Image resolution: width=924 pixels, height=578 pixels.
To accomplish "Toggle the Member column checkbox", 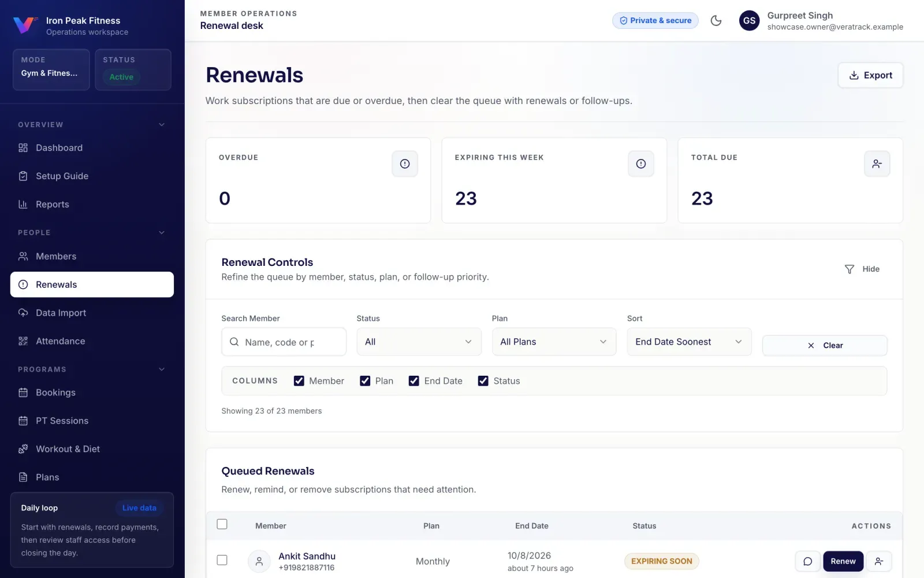I will point(299,381).
